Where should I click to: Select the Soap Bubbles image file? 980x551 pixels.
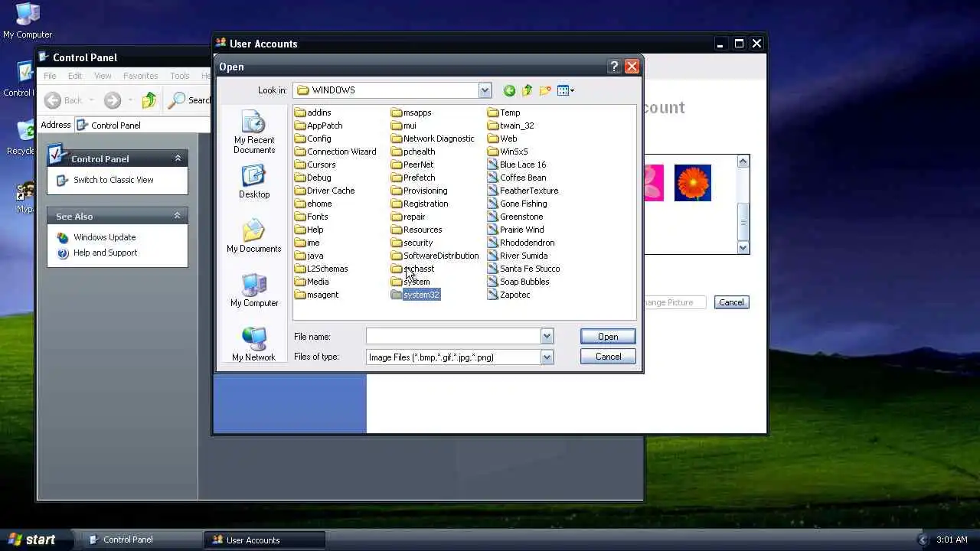click(518, 282)
